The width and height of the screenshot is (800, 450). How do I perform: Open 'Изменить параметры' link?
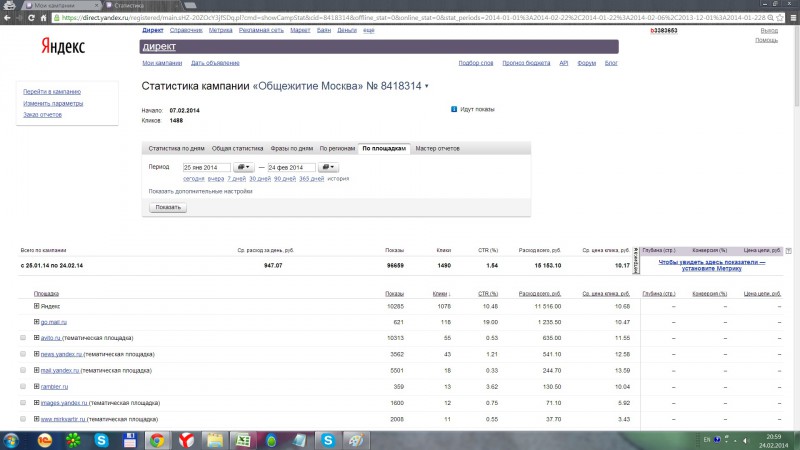tap(53, 104)
